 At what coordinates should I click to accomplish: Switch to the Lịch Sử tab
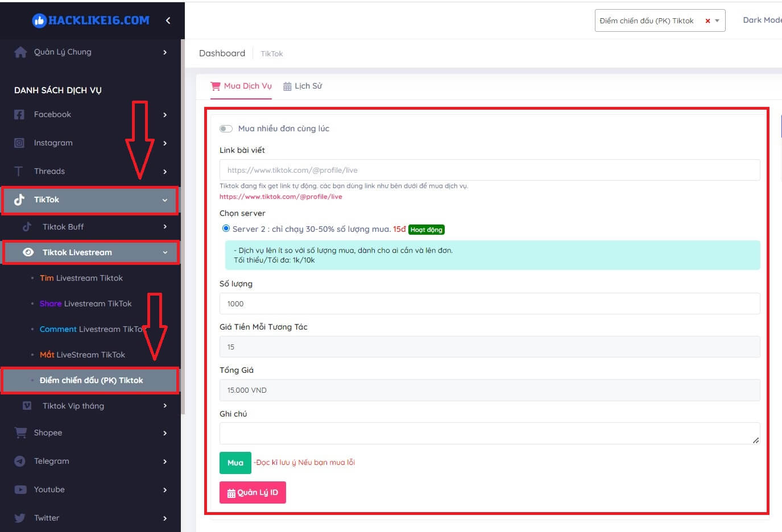(302, 86)
